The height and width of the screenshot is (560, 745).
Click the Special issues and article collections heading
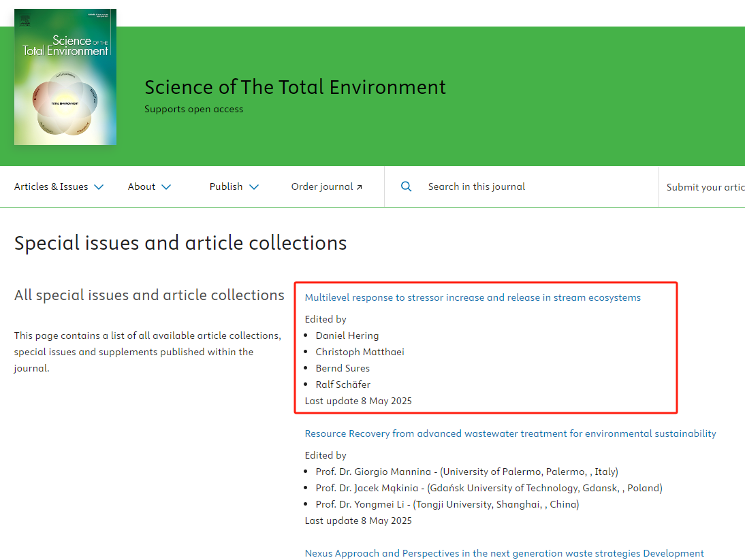coord(180,243)
